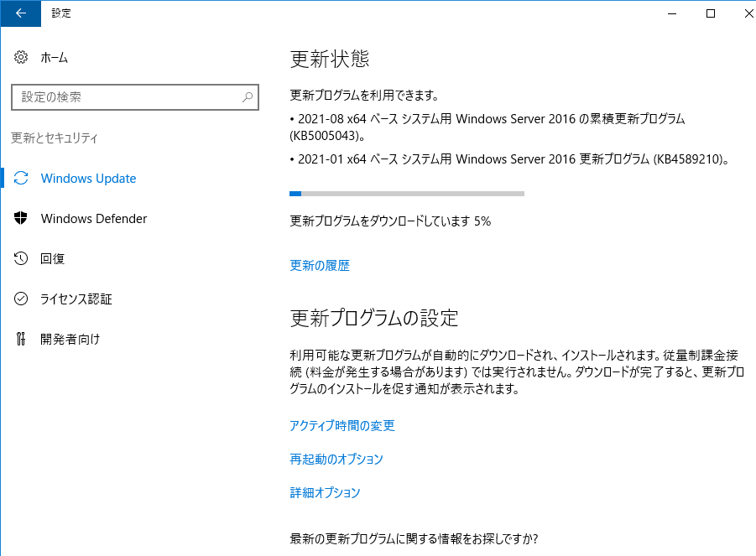Open the アクティブ時間の変更 link
Viewport: 756px width, 556px height.
coord(342,425)
